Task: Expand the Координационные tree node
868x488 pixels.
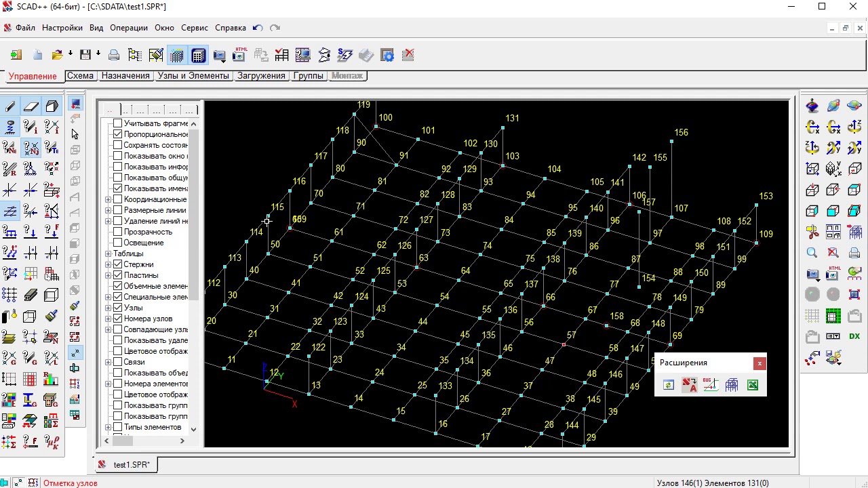Action: 108,199
